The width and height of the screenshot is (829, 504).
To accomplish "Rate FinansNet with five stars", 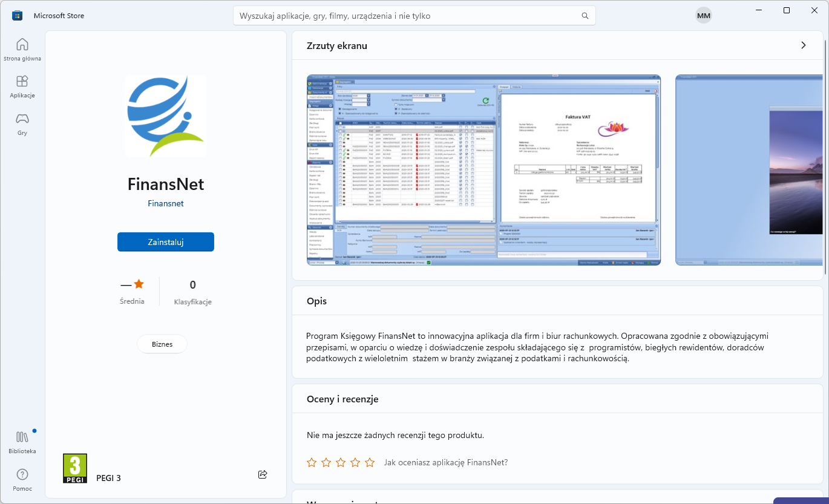I will [370, 463].
